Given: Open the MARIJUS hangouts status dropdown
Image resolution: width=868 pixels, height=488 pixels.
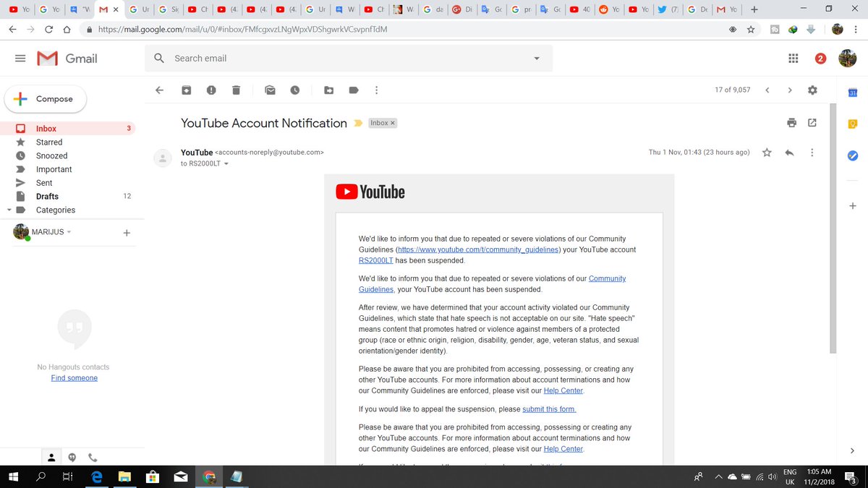Looking at the screenshot, I should tap(69, 232).
